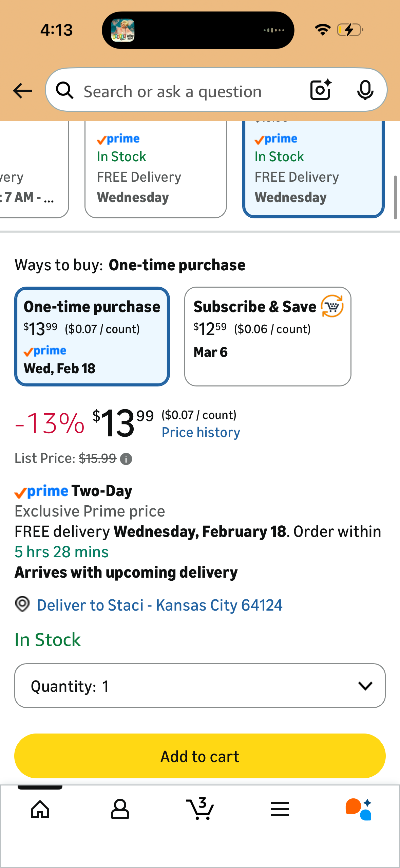The image size is (400, 868).
Task: Choose the middle In Stock delivery card
Action: (x=155, y=170)
